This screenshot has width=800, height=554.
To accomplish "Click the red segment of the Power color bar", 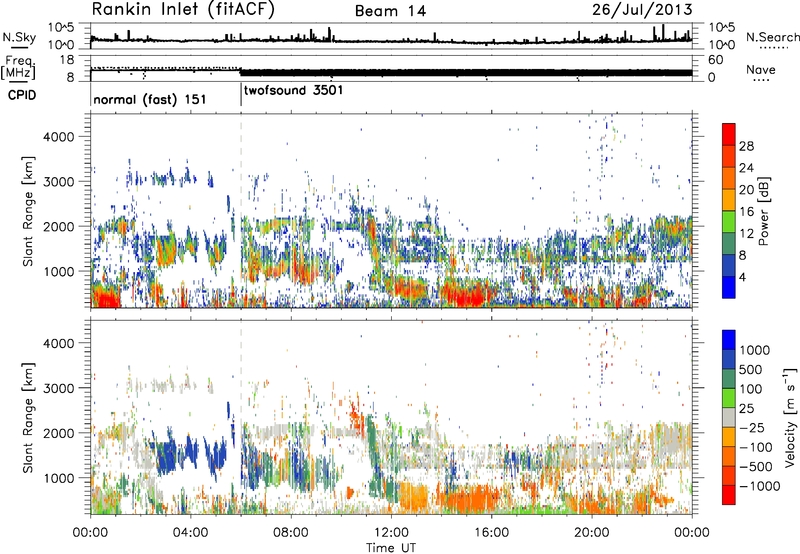I will click(729, 134).
